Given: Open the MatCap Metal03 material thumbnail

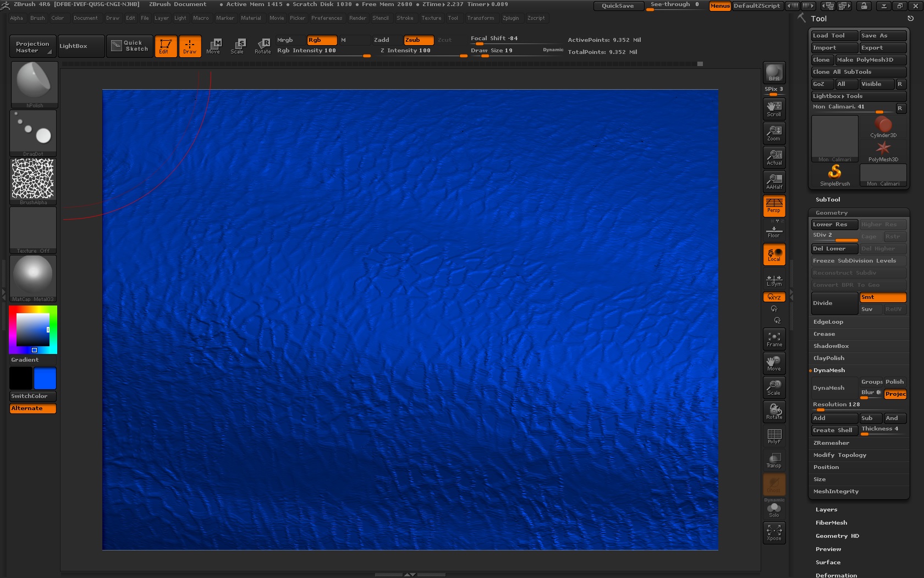Looking at the screenshot, I should [x=33, y=277].
